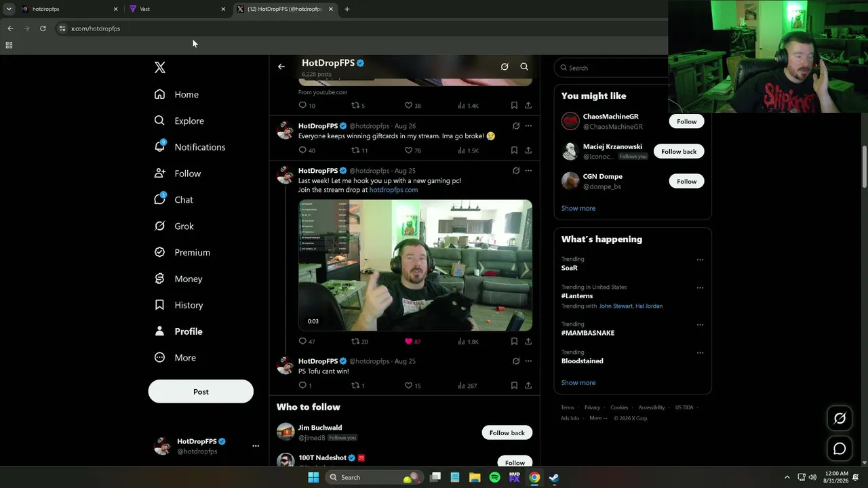Reply to the PS Tofu cant win post

302,386
